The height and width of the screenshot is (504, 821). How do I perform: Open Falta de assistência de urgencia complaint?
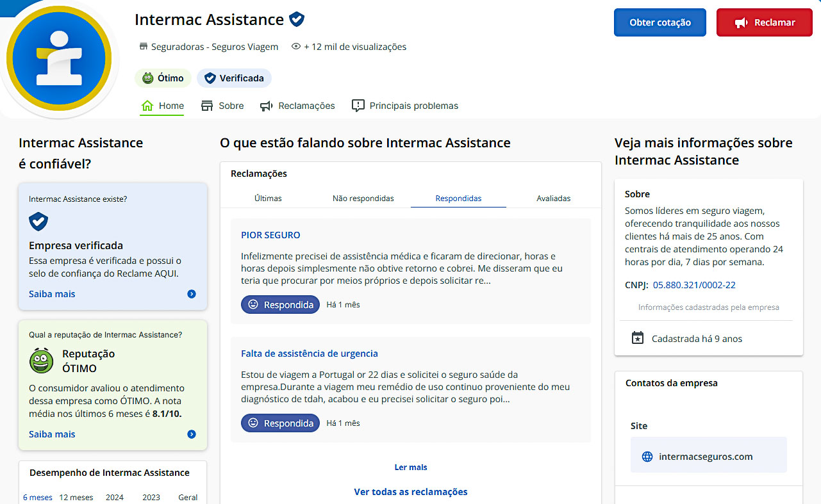coord(310,354)
